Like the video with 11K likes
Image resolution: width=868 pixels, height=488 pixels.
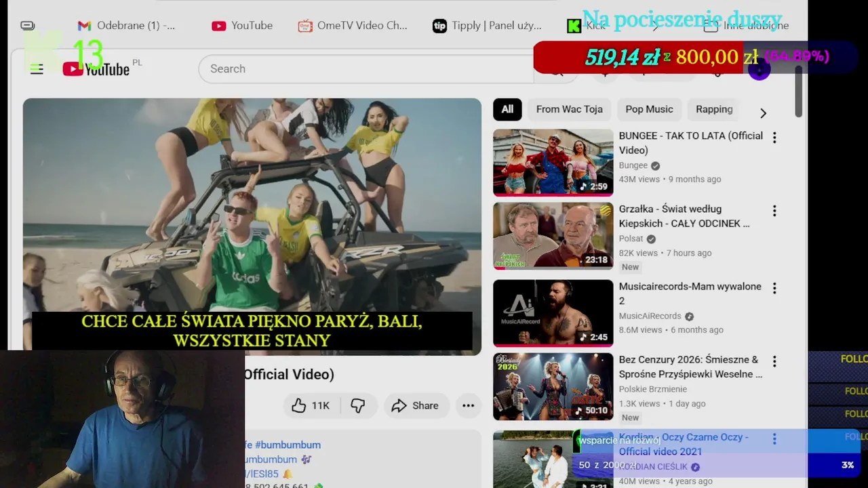coord(311,405)
